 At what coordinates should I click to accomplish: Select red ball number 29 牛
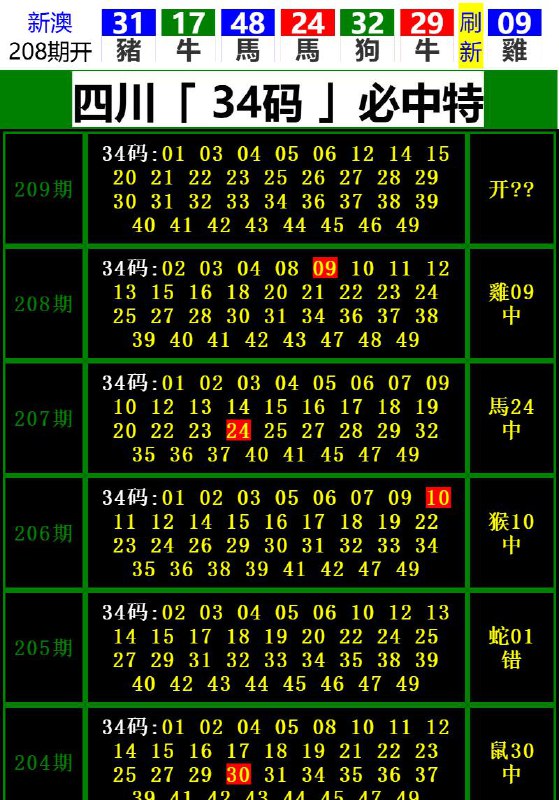click(x=427, y=37)
